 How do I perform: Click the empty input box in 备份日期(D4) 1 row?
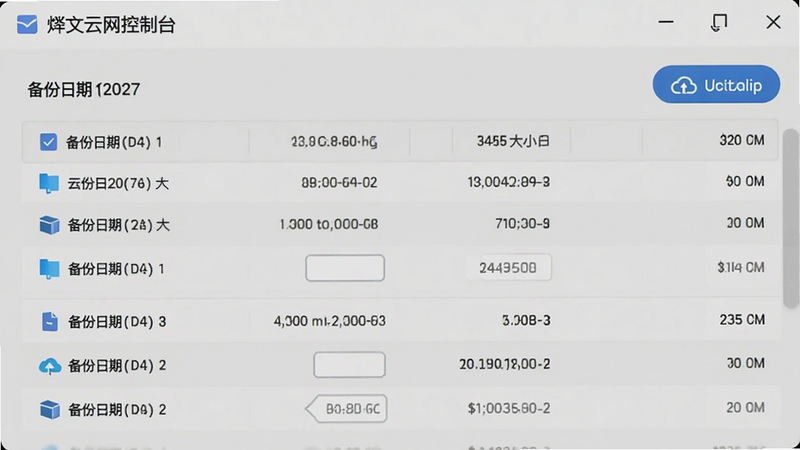[x=345, y=268]
